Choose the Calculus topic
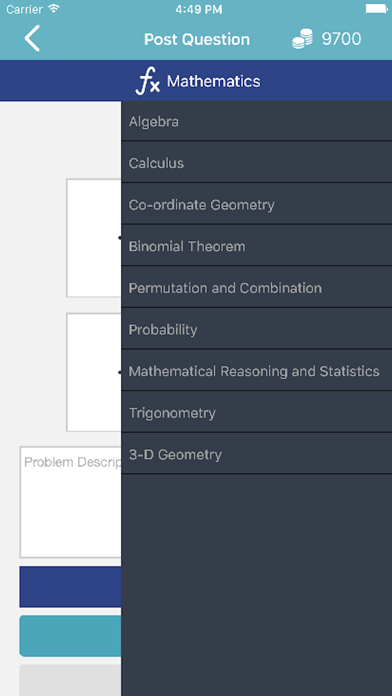Screen dimensions: 392x696 coord(257,163)
